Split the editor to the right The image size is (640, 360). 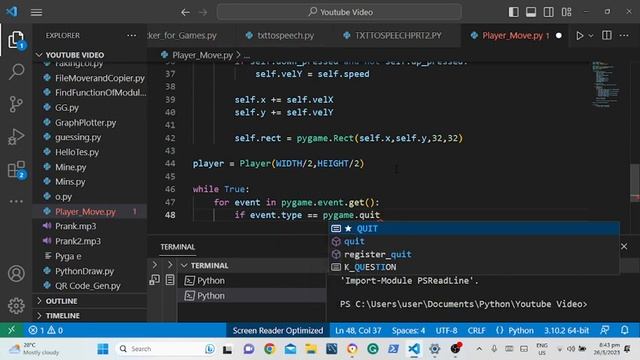coord(607,36)
